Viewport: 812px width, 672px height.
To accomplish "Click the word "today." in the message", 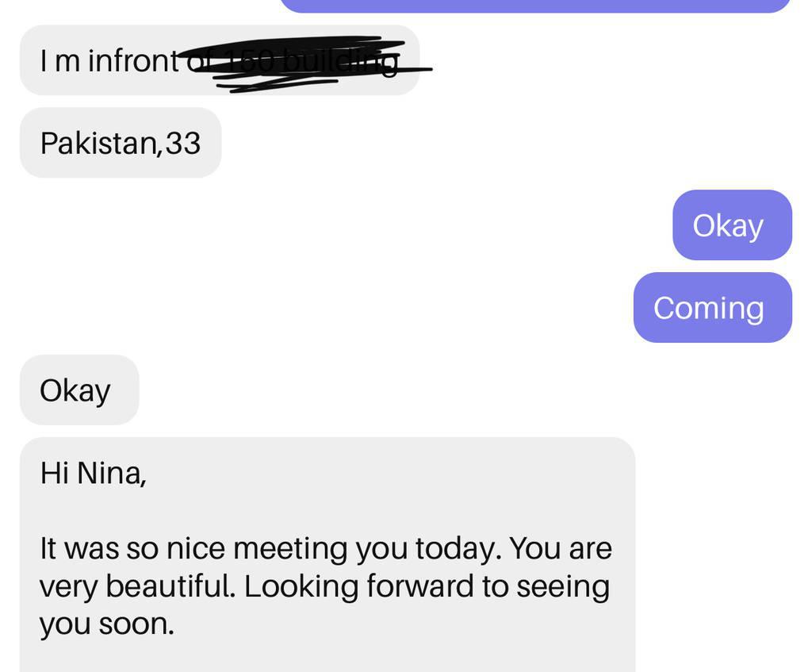I will (x=458, y=548).
